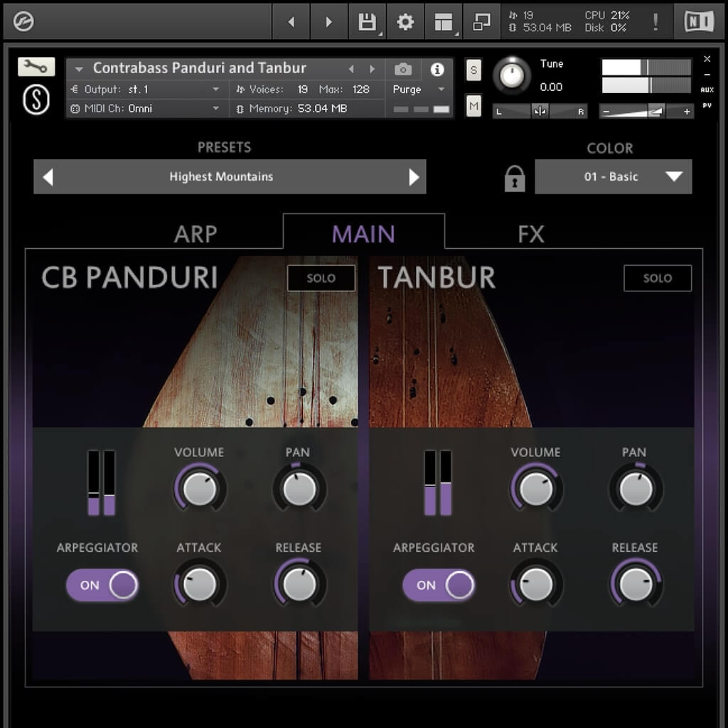
Task: Turn off the CB Panduri arpeggiator
Action: [x=102, y=584]
